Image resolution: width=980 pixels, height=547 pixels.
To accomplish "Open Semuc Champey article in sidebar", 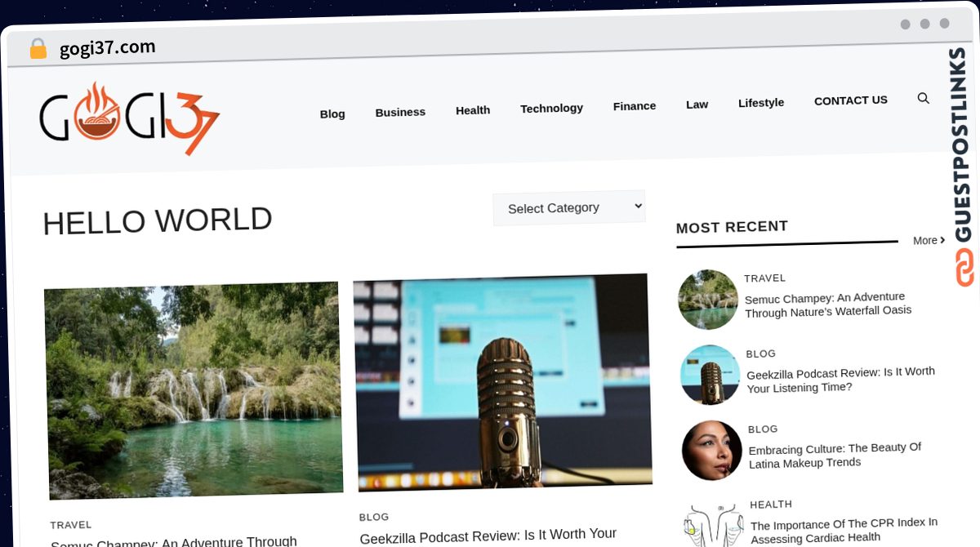I will [827, 304].
